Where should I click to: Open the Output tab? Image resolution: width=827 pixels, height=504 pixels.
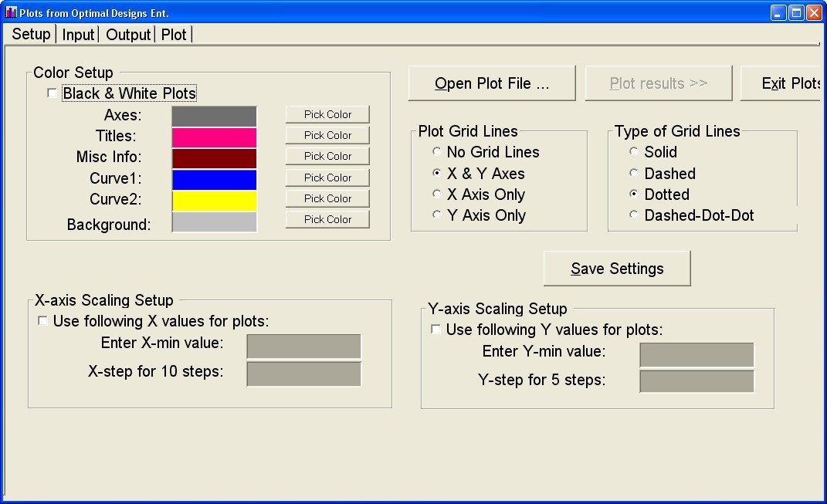[x=128, y=35]
